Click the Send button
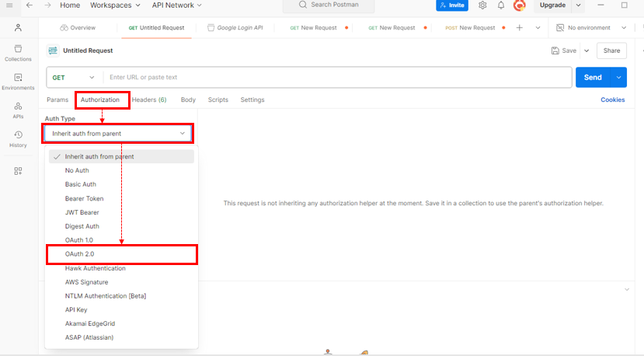 pyautogui.click(x=593, y=77)
